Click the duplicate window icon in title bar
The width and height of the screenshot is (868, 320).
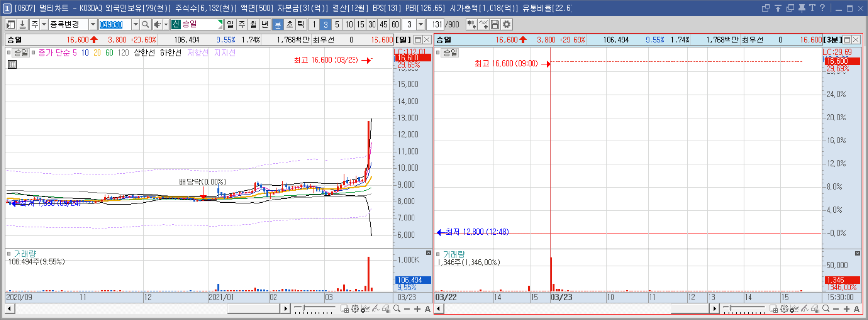(790, 8)
